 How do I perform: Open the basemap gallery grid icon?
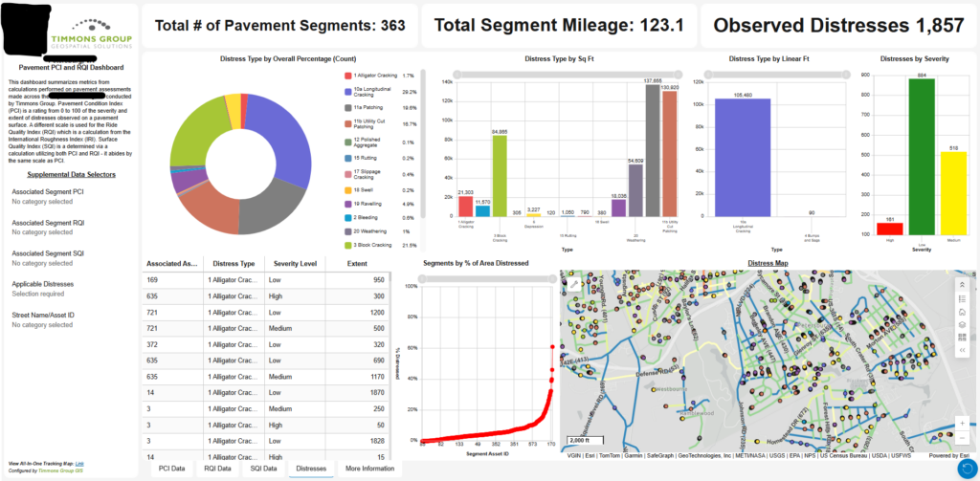click(963, 338)
